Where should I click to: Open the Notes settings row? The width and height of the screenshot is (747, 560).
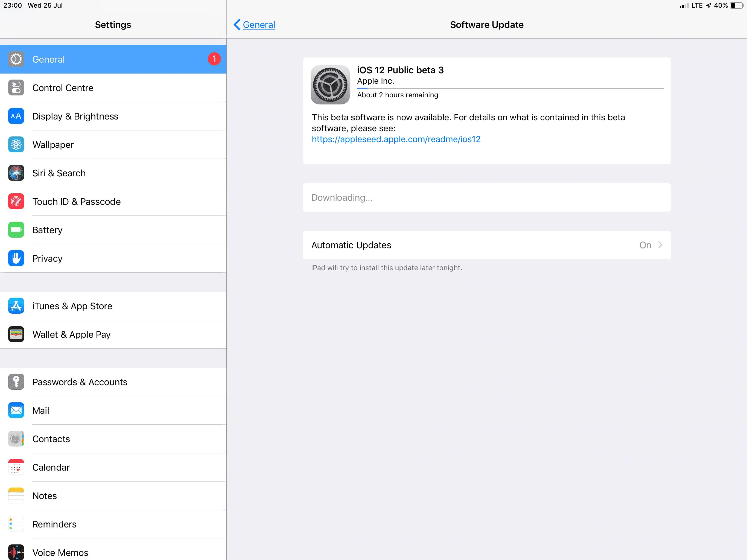click(x=113, y=496)
